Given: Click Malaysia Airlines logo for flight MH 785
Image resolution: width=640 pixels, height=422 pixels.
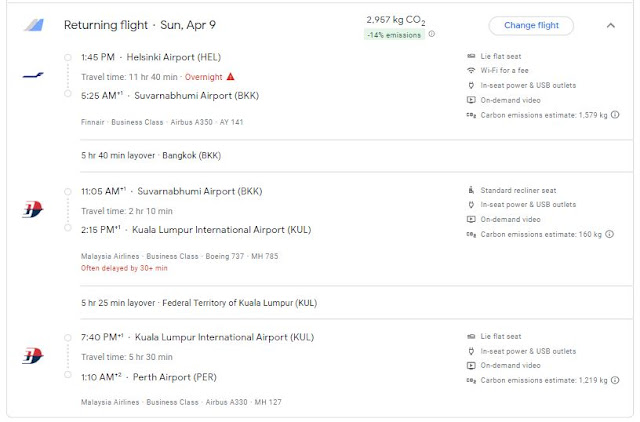Looking at the screenshot, I should pos(32,210).
